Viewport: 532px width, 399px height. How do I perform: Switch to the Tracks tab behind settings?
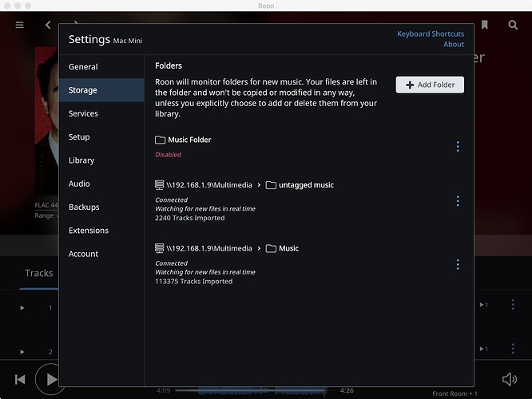click(x=39, y=273)
